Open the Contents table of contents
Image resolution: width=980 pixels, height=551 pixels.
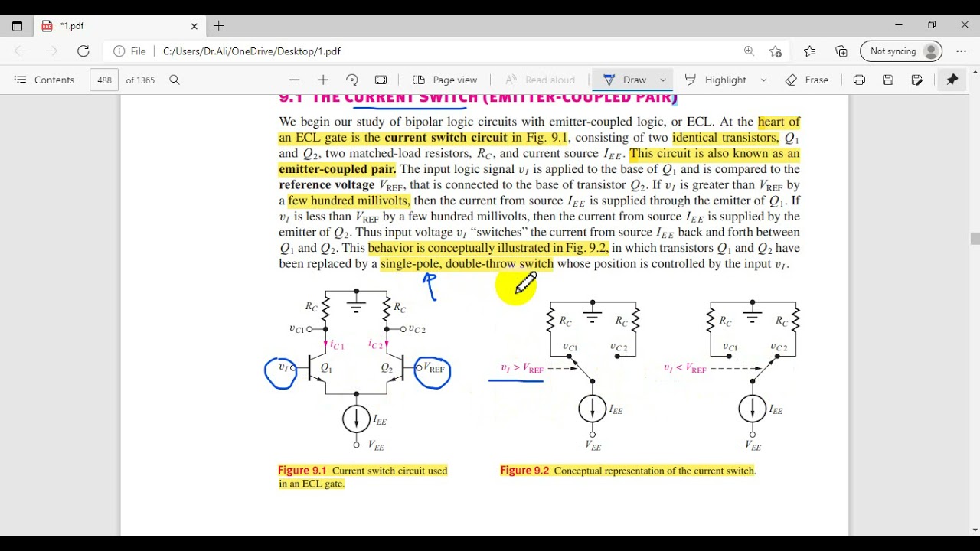pos(44,80)
